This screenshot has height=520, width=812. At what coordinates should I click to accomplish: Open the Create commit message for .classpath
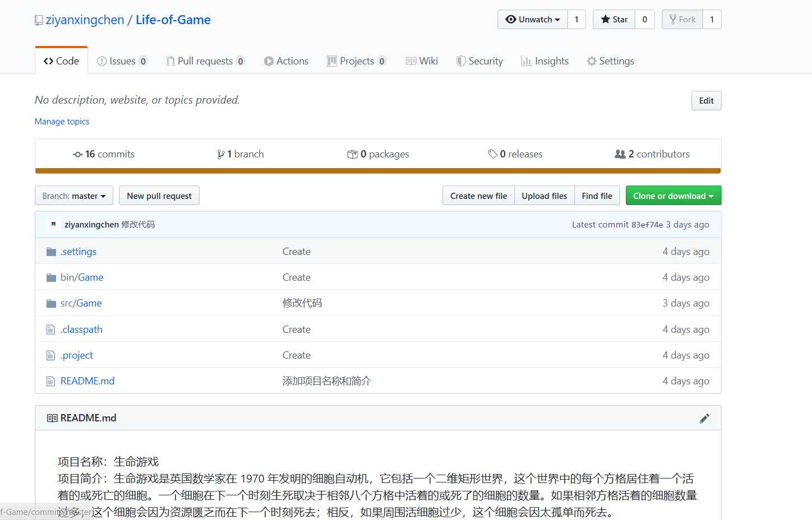coord(297,329)
